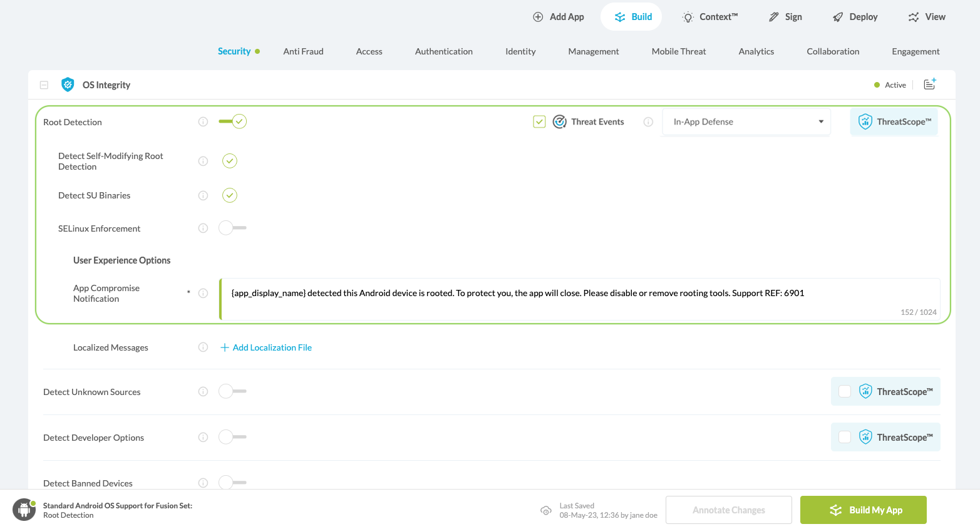Image resolution: width=980 pixels, height=529 pixels.
Task: Click info icon for SELinux Enforcement
Action: [203, 229]
